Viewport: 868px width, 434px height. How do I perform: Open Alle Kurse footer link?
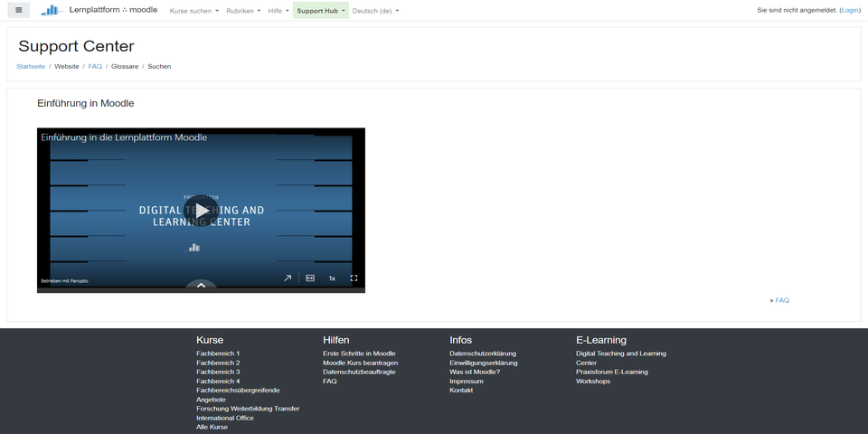[212, 428]
